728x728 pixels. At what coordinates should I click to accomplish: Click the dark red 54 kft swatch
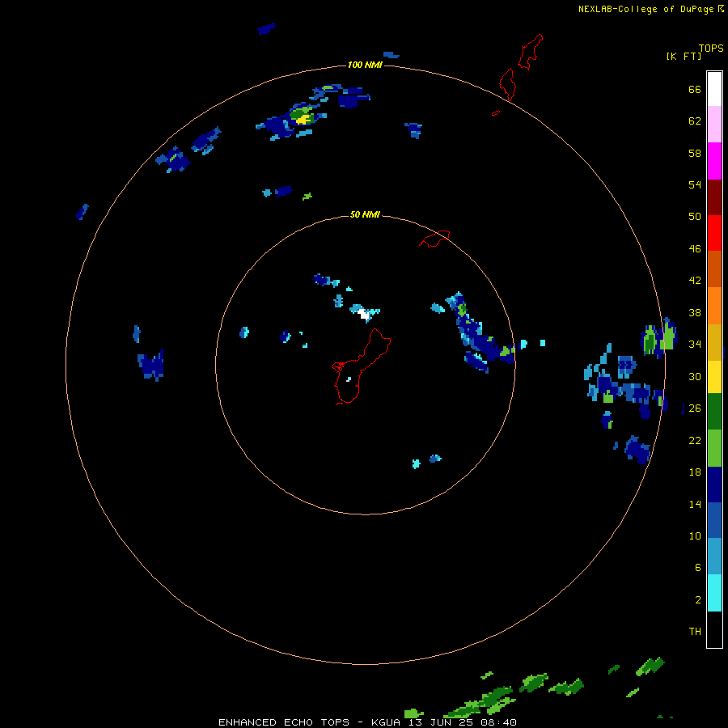(x=714, y=197)
